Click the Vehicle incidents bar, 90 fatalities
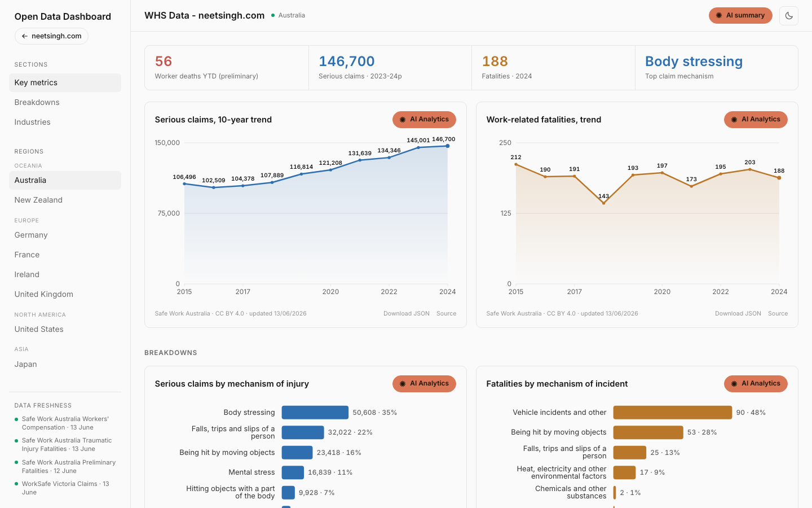 673,413
